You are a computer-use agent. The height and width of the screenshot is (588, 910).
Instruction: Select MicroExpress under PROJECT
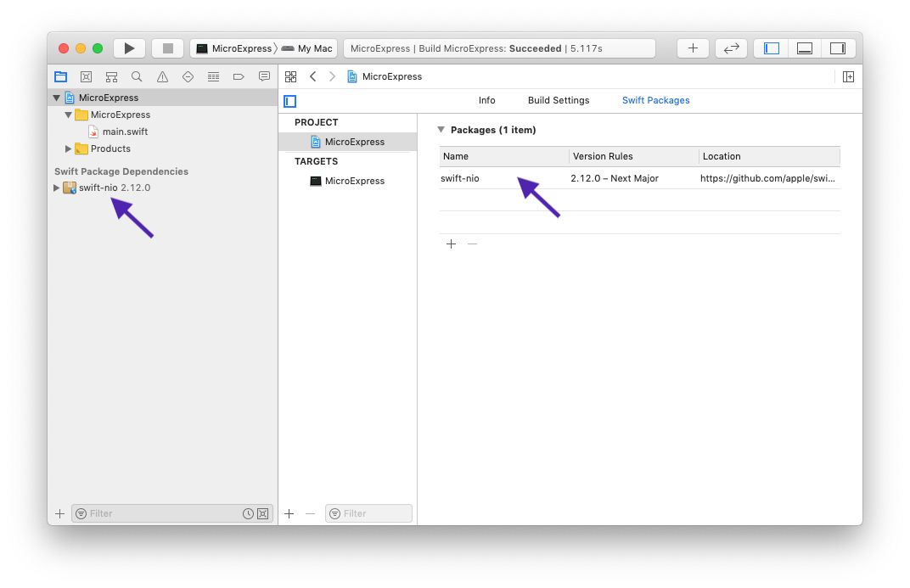(348, 142)
